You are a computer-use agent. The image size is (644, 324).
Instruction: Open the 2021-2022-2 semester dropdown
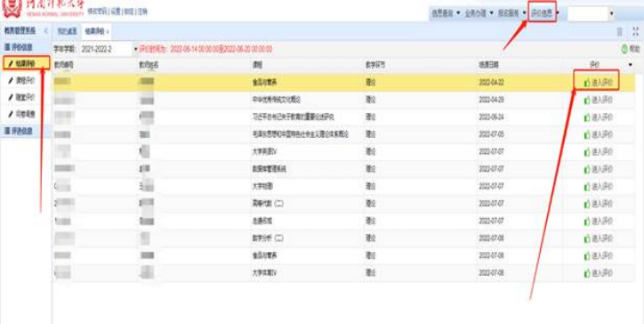pyautogui.click(x=136, y=49)
